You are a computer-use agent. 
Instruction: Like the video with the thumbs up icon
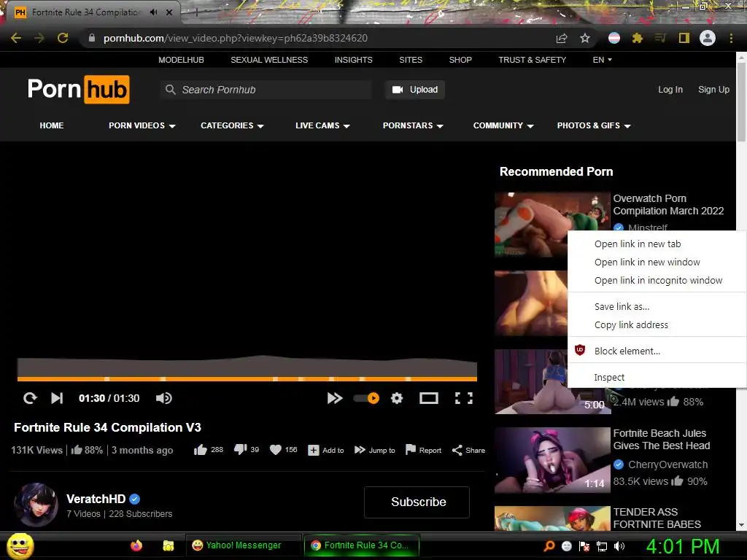(201, 450)
